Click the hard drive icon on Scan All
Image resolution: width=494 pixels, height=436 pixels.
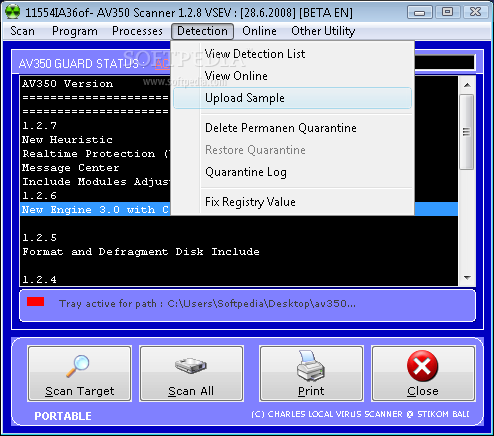click(x=191, y=365)
